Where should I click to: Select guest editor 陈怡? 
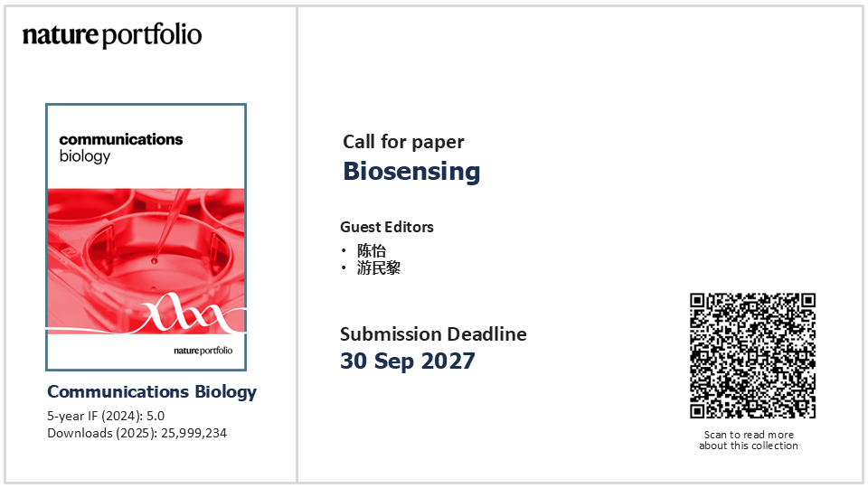372,250
